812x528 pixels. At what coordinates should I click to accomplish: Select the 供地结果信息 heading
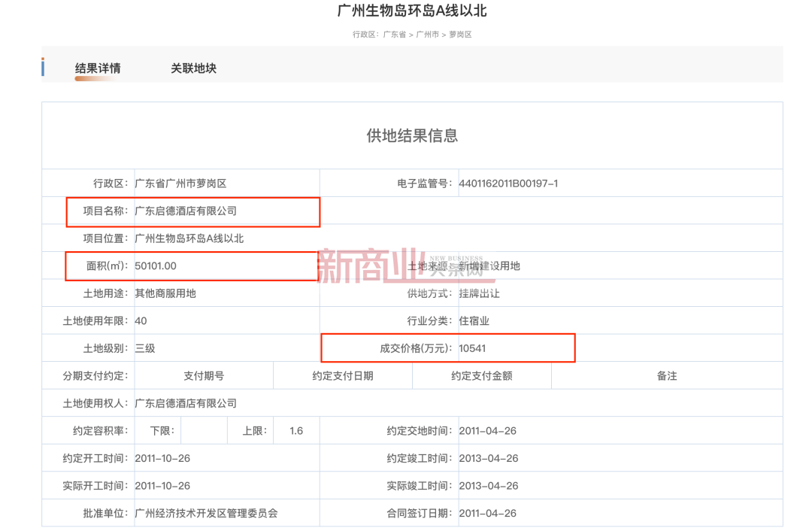(x=412, y=135)
